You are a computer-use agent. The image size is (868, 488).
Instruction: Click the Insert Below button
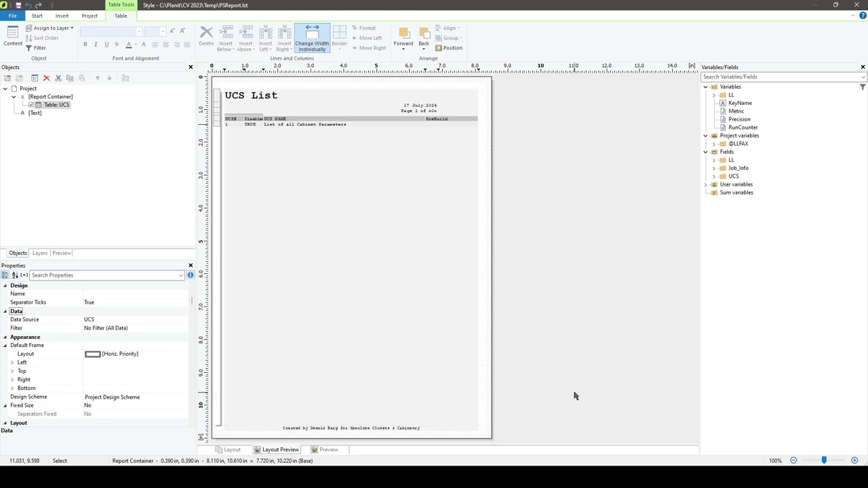coord(226,38)
